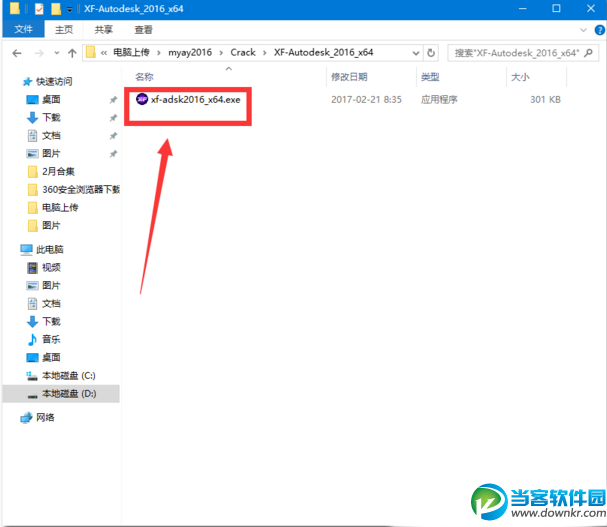
Task: Open pinned 桌面 under quick access
Action: 51,100
